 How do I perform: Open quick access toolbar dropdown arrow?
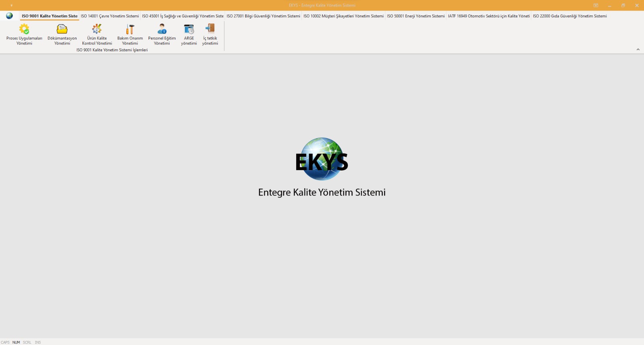11,6
